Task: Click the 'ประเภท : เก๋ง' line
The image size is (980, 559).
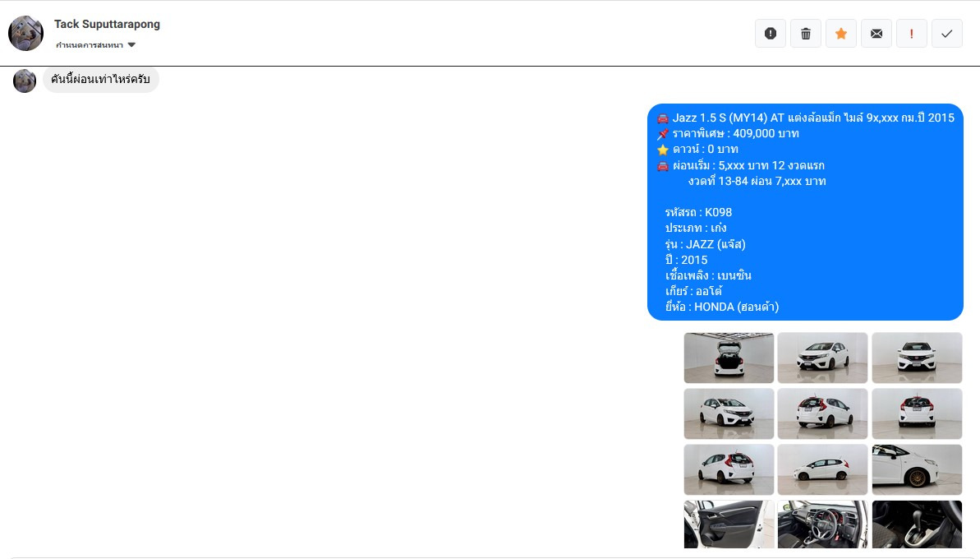Action: click(696, 228)
